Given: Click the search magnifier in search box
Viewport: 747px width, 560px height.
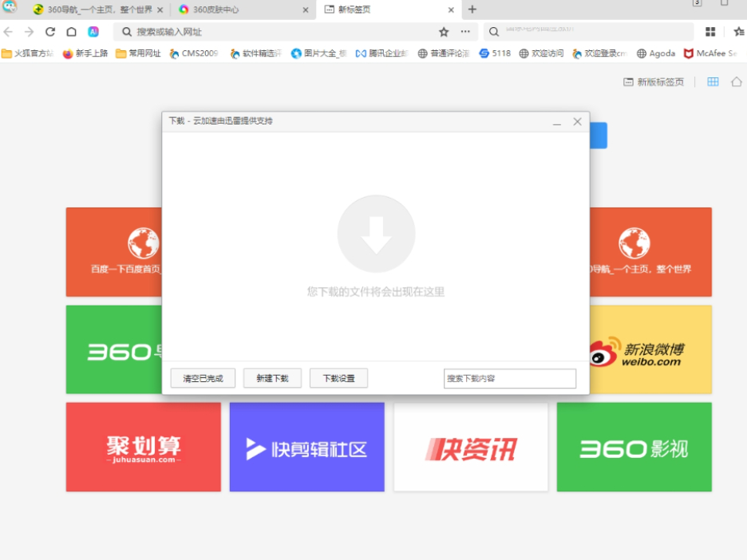Looking at the screenshot, I should 494,32.
